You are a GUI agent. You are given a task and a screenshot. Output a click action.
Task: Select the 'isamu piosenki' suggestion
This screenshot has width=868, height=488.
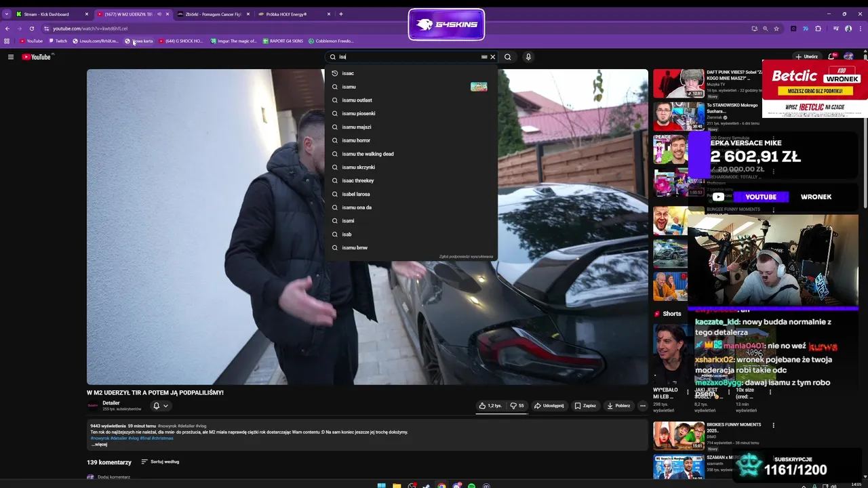(x=411, y=114)
